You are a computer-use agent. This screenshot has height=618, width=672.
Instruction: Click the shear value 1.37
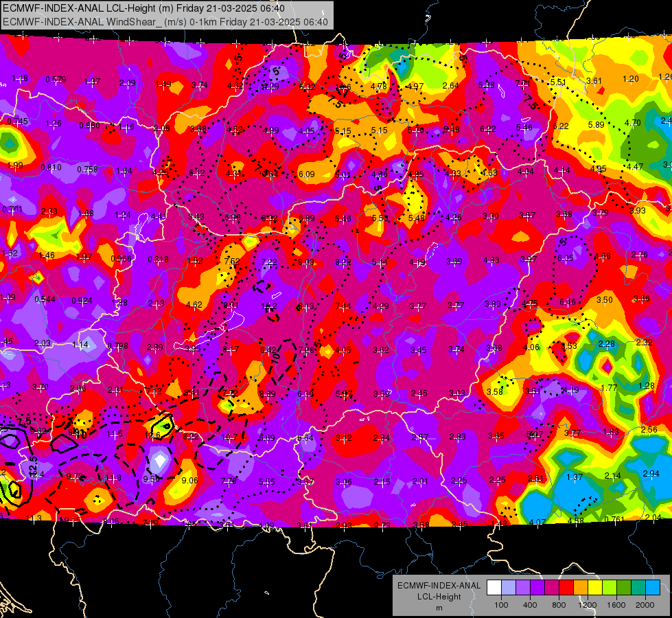click(x=575, y=477)
